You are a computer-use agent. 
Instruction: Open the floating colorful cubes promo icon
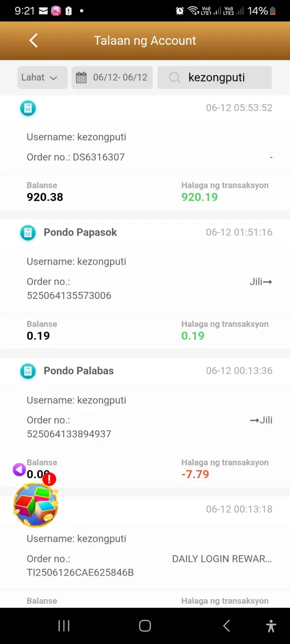pos(35,505)
